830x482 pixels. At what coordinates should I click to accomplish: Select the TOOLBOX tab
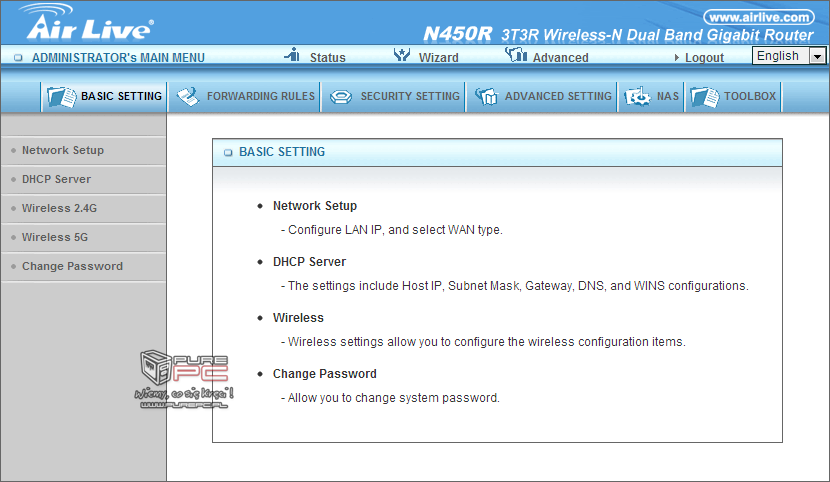click(749, 97)
